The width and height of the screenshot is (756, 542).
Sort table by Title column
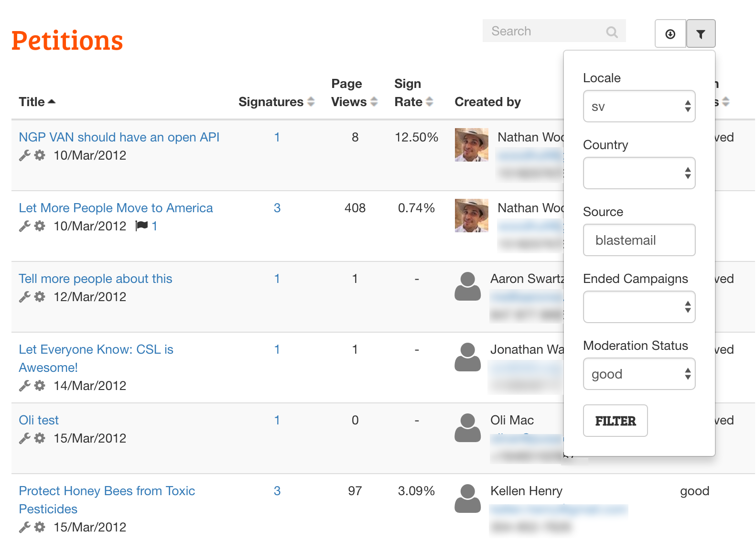37,102
